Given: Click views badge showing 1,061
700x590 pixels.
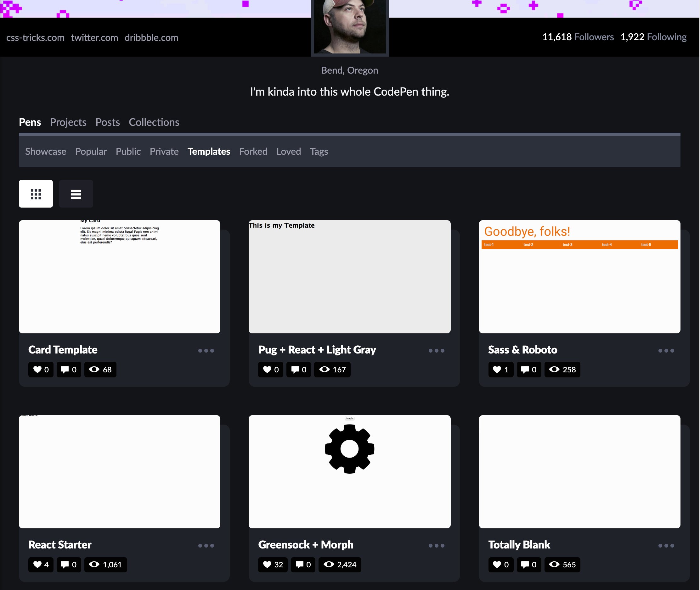Looking at the screenshot, I should click(105, 565).
